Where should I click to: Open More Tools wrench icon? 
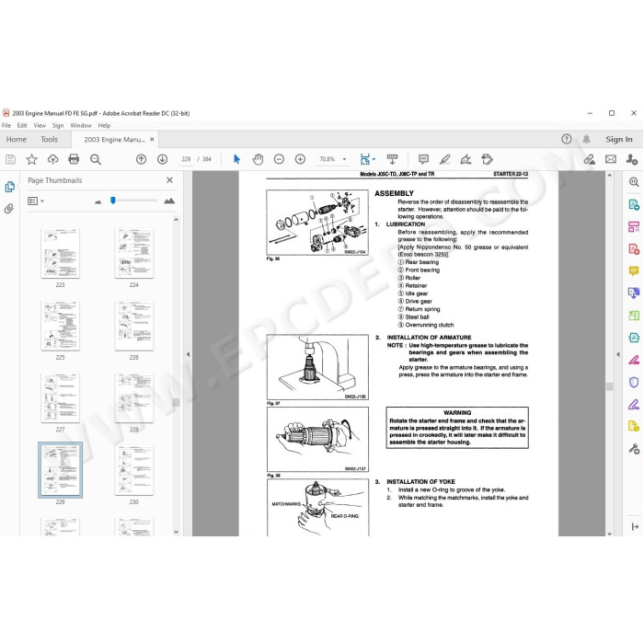tap(634, 449)
